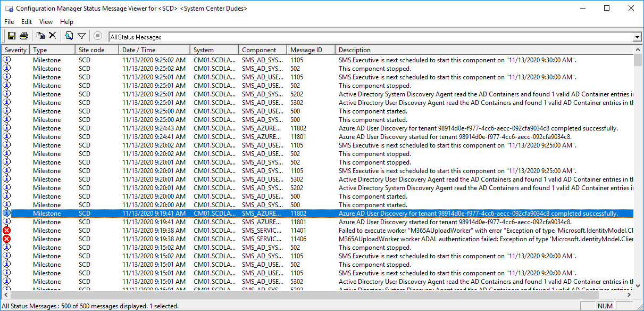
Task: Click the dropdown arrow on the filter combo box
Action: 637,37
